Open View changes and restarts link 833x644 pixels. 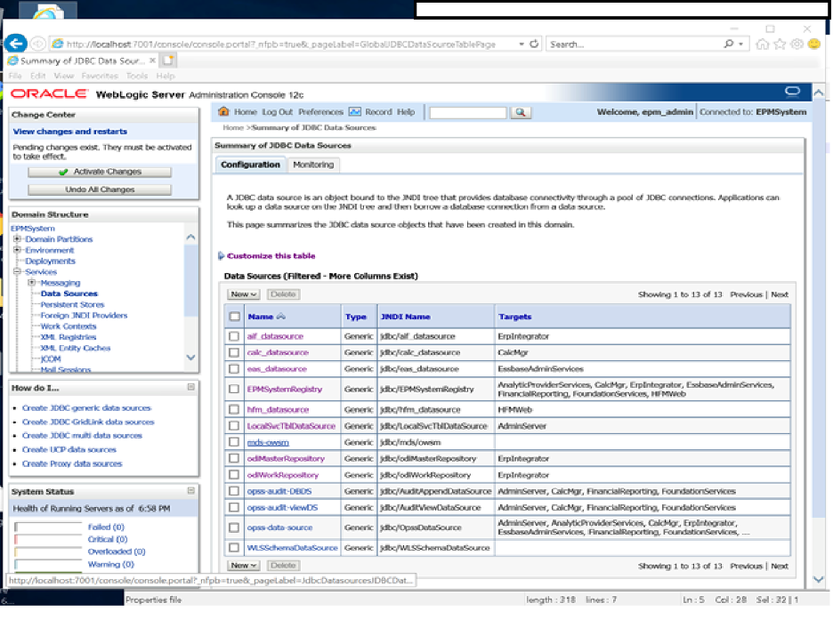click(70, 131)
